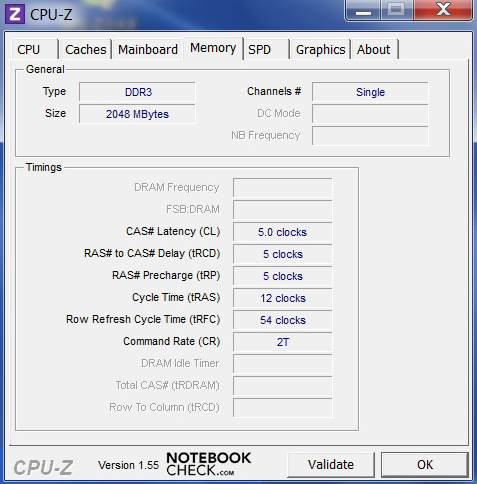Click the CAS# Latency value 5.0 clocks
Image resolution: width=477 pixels, height=484 pixels.
[x=283, y=232]
